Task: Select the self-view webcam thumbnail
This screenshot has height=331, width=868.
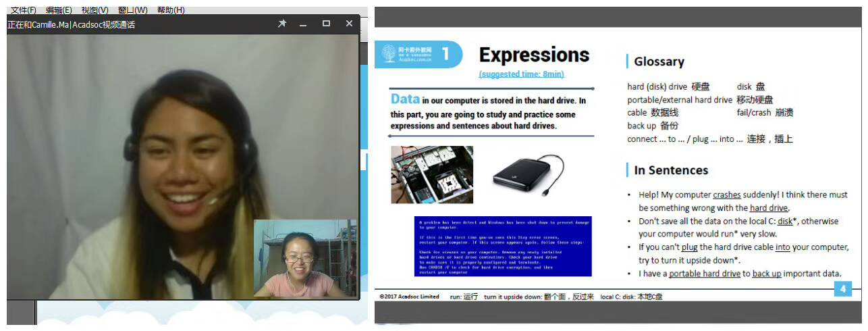Action: (304, 258)
